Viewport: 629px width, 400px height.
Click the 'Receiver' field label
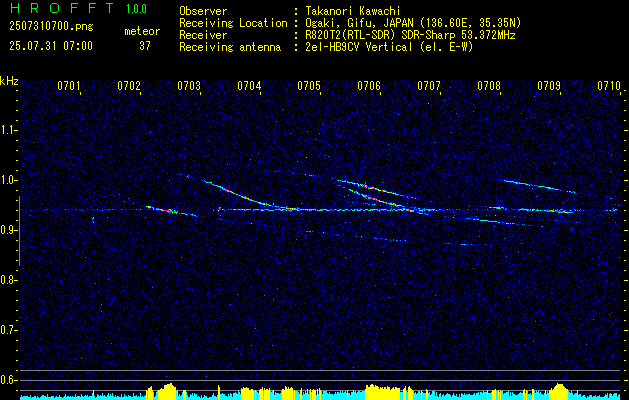pyautogui.click(x=203, y=35)
